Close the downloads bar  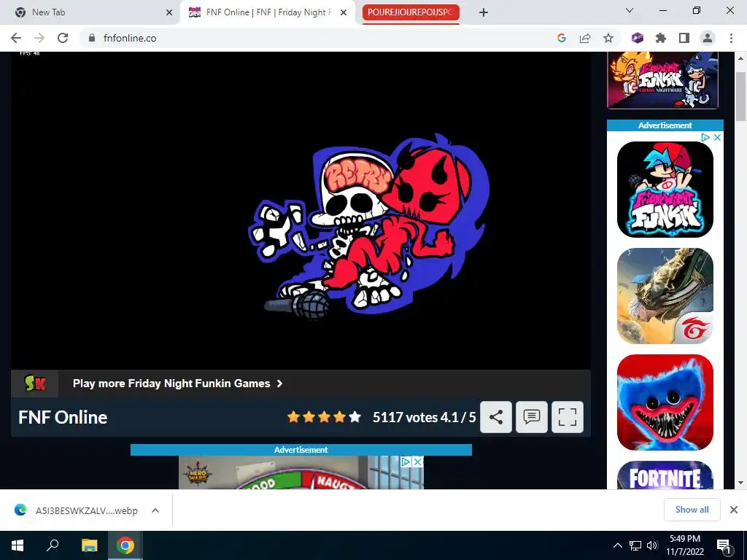tap(734, 510)
